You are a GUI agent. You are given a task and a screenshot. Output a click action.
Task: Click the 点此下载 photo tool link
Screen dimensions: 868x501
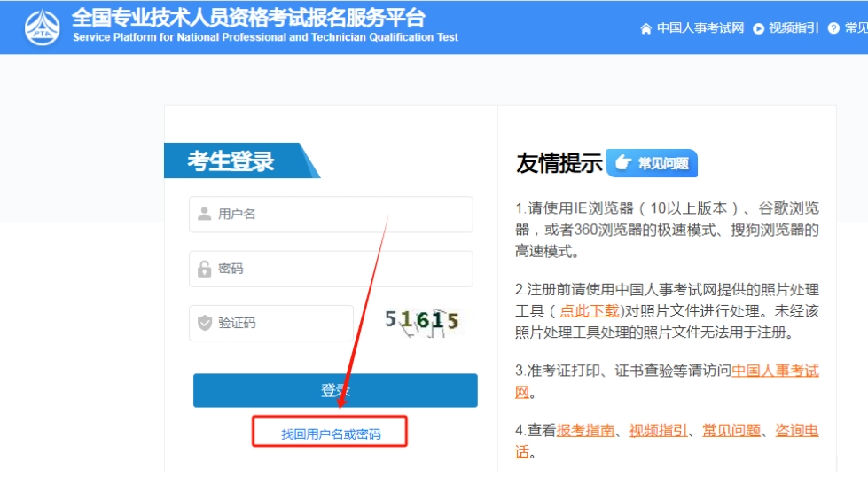click(589, 310)
